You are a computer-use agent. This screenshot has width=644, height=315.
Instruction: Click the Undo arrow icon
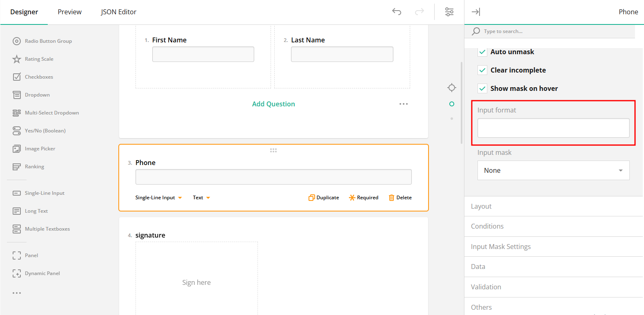[x=396, y=12]
